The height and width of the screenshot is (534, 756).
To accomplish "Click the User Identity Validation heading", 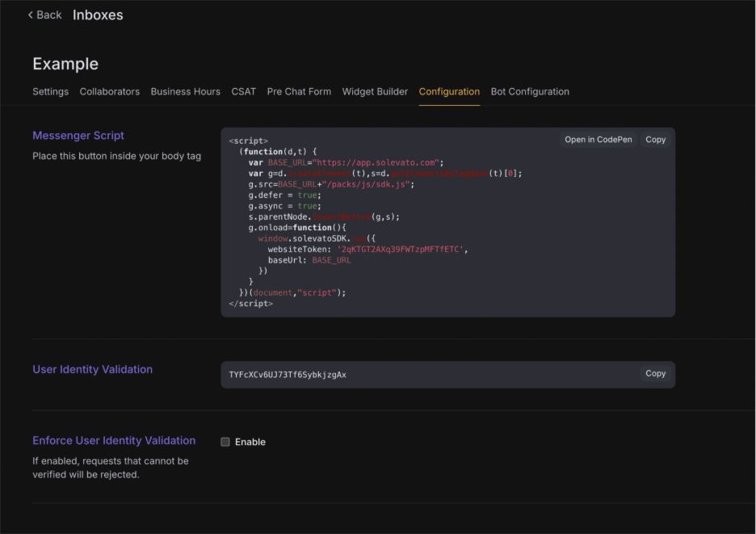I will pos(93,369).
